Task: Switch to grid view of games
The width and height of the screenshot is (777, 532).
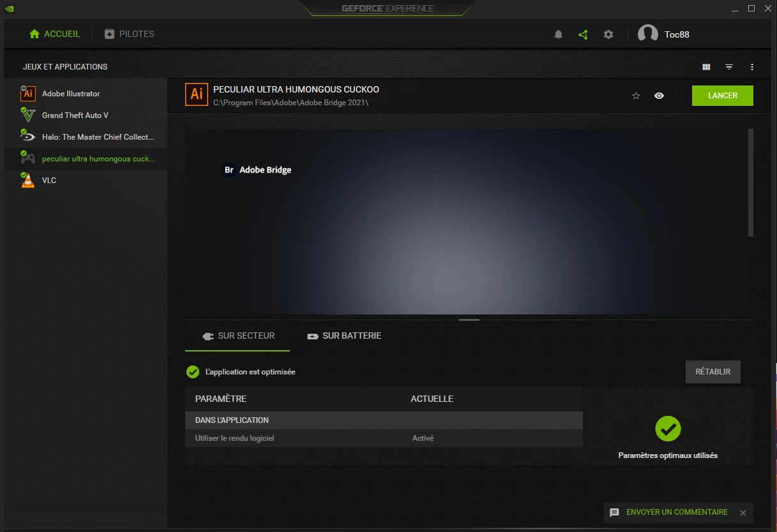Action: [x=706, y=67]
